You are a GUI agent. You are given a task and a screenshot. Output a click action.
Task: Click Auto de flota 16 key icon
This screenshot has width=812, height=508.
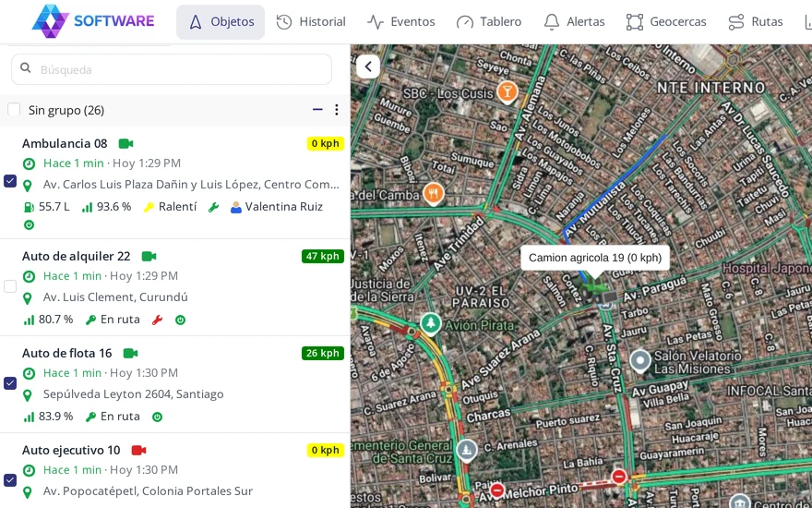click(x=90, y=417)
